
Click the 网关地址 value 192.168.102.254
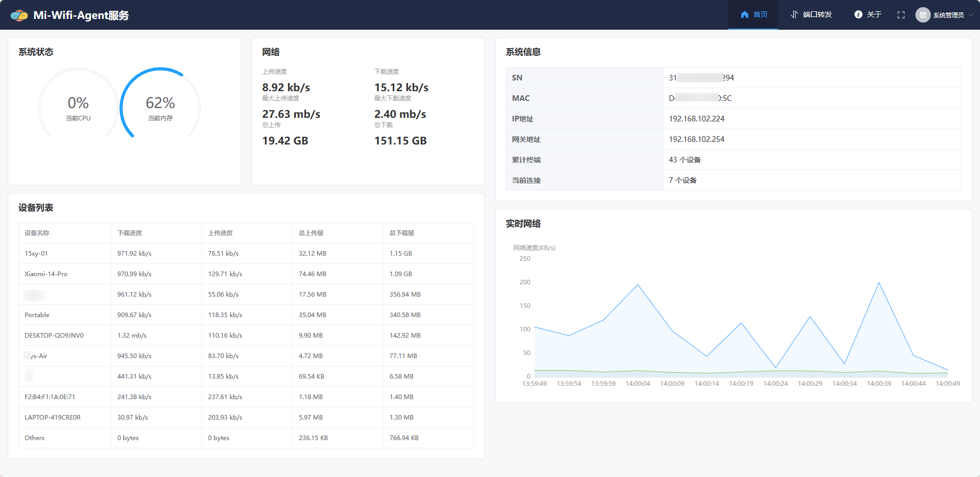coord(697,139)
